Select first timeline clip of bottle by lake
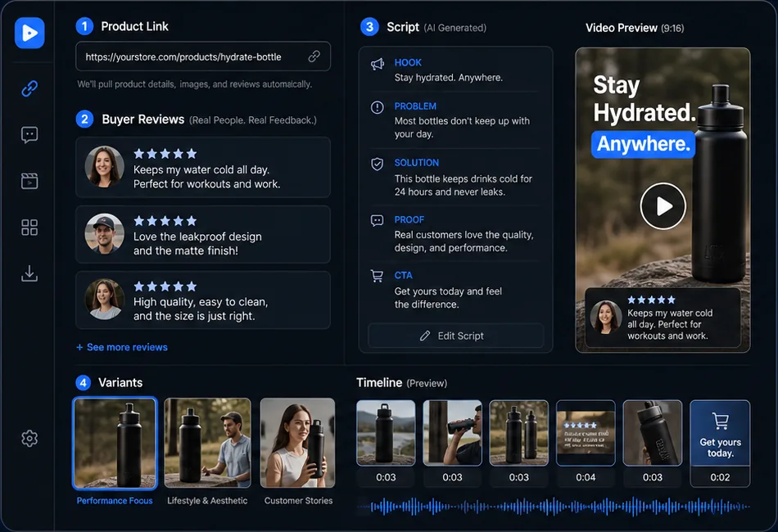The width and height of the screenshot is (778, 532). coord(386,433)
